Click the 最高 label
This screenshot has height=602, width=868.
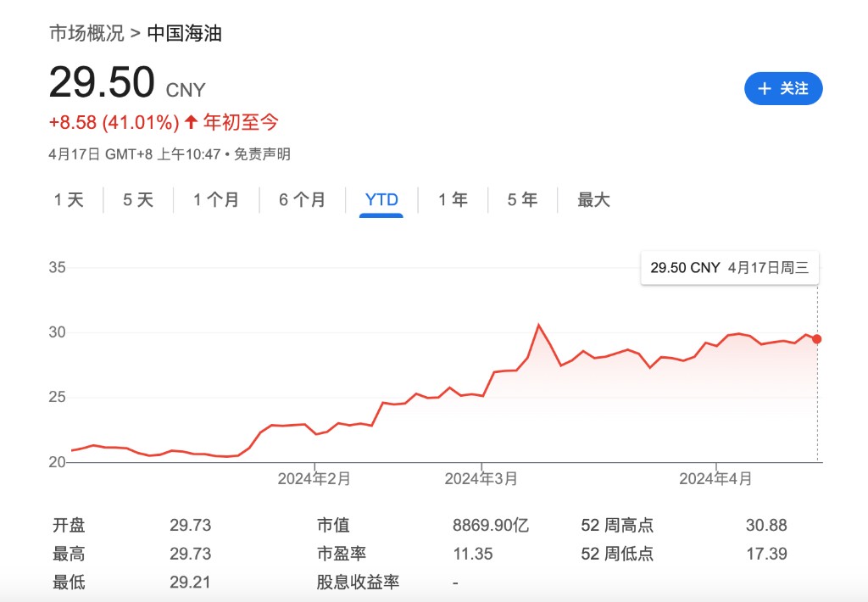point(69,554)
